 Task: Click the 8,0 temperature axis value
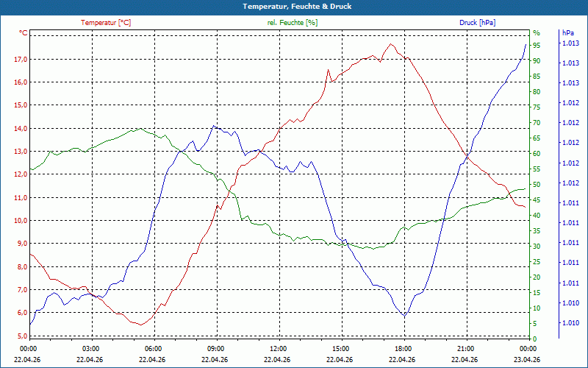[x=22, y=267]
